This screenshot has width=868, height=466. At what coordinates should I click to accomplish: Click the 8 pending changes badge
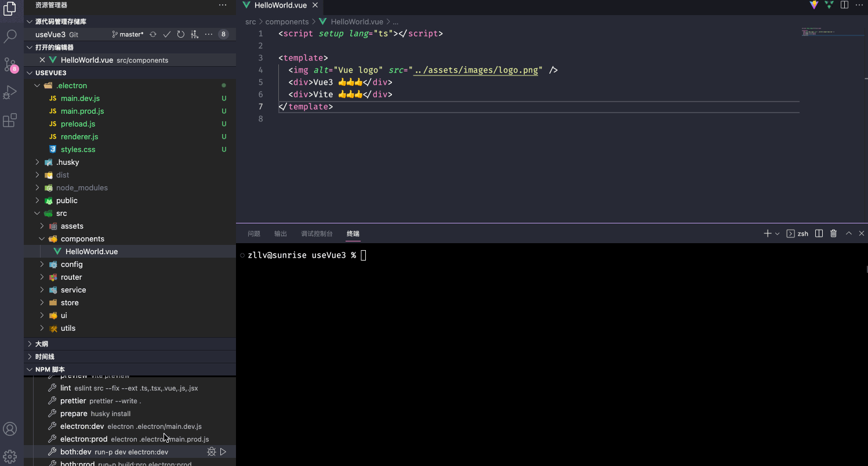tap(223, 34)
